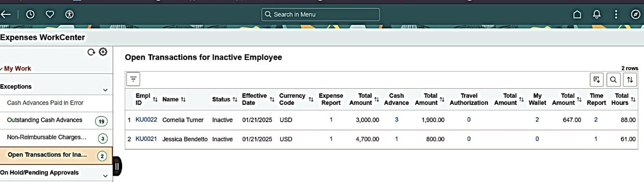Select Cash Advances Paid in Error

point(45,103)
